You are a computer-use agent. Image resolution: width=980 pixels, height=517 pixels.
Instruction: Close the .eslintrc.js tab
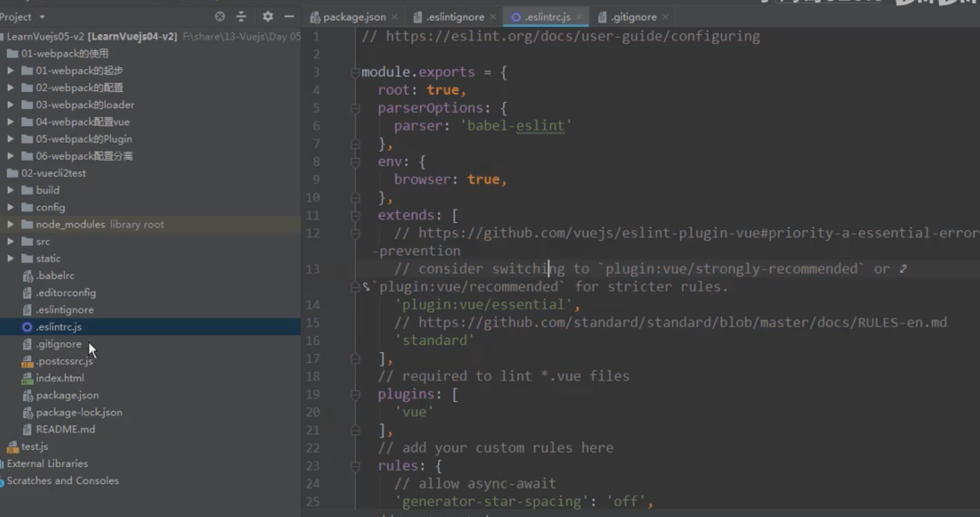click(579, 17)
